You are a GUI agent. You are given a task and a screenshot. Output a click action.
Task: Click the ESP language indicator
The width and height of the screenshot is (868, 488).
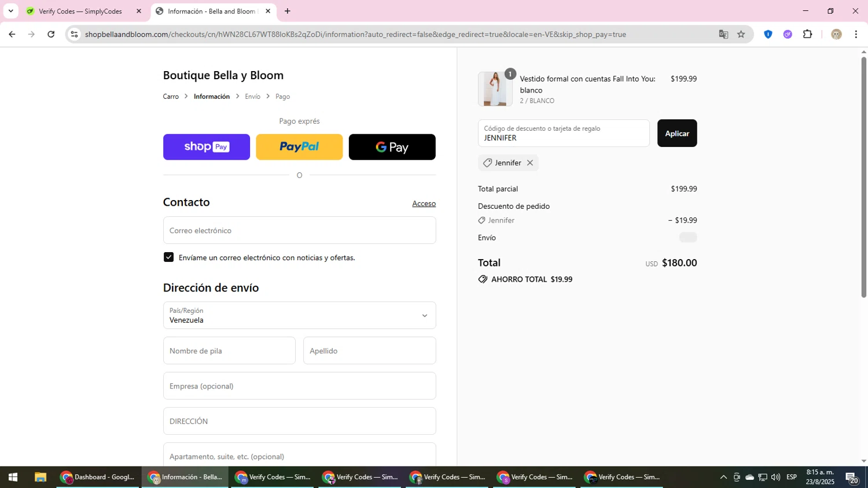[x=792, y=477]
